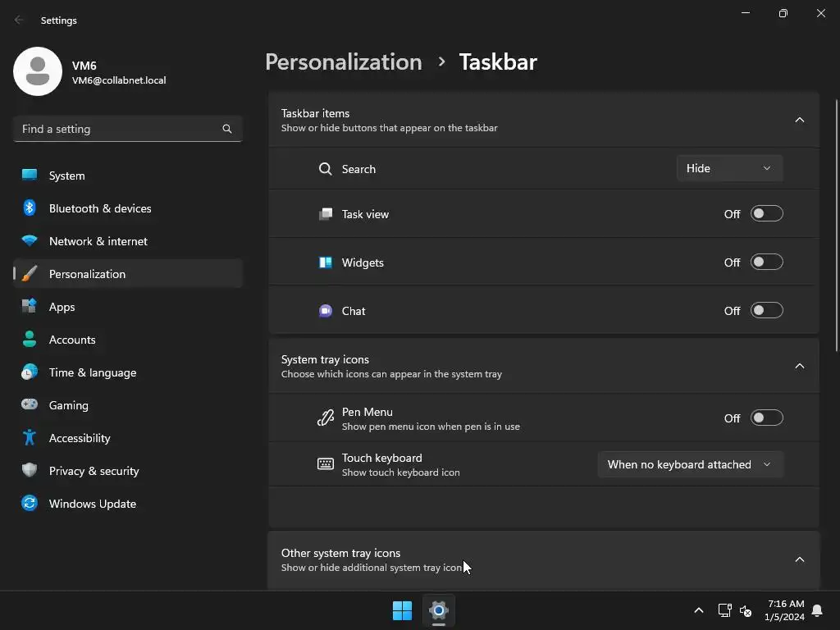Go back to Personalization via breadcrumb
The image size is (840, 630).
point(343,62)
